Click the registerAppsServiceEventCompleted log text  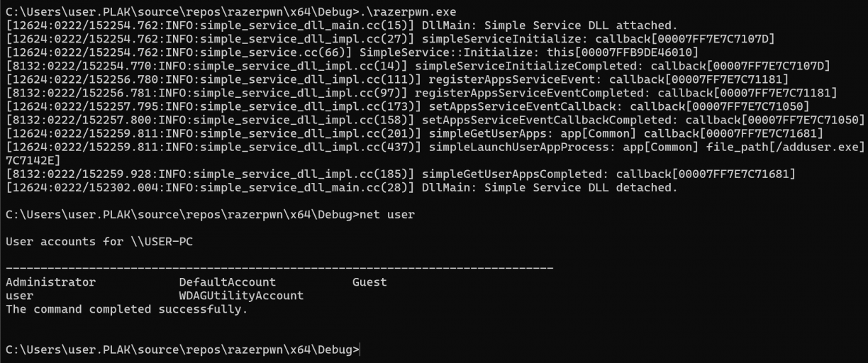click(533, 93)
